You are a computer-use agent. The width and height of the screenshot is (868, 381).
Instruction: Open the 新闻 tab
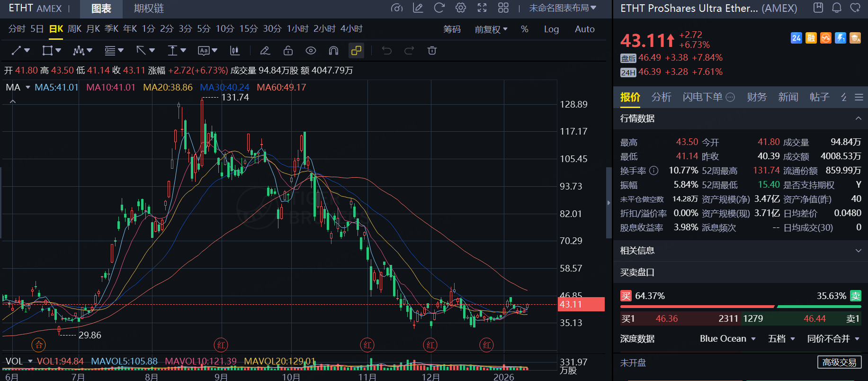tap(788, 97)
